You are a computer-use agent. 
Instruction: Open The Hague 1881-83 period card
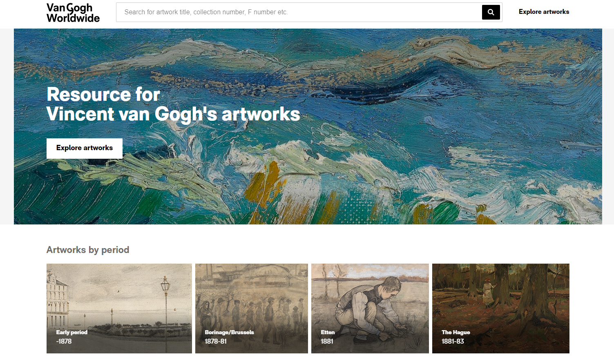pos(501,309)
